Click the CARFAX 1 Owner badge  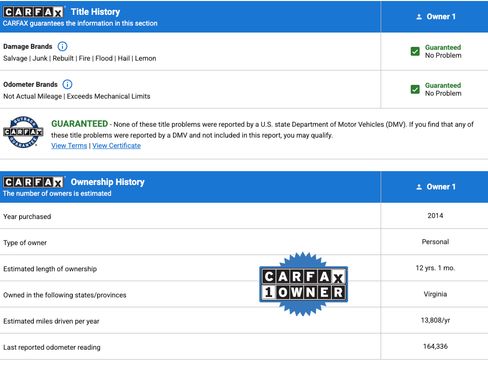click(x=303, y=284)
